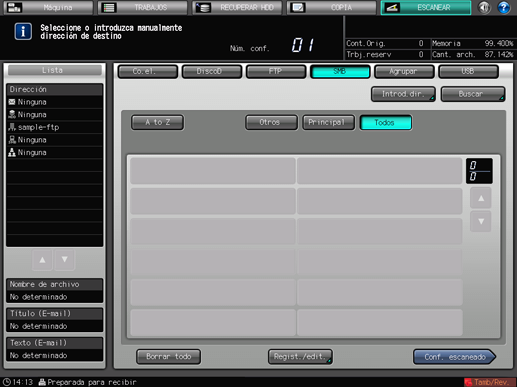Click the Lista header button
The image size is (517, 387).
(55, 70)
